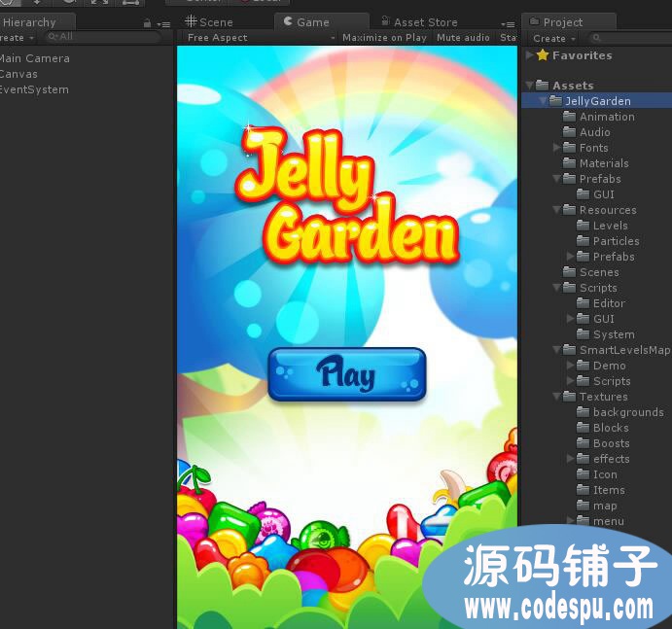Select Main Camera in Hierarchy
This screenshot has height=629, width=672.
click(35, 58)
